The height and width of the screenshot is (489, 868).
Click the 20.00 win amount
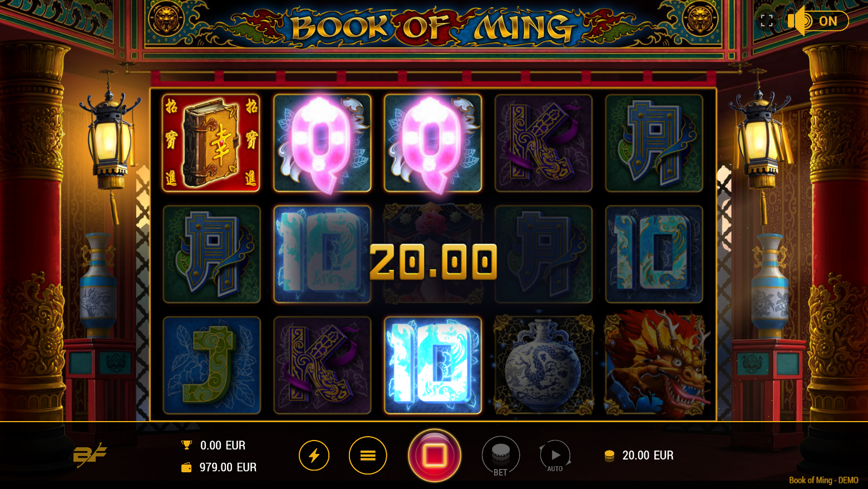(x=433, y=262)
